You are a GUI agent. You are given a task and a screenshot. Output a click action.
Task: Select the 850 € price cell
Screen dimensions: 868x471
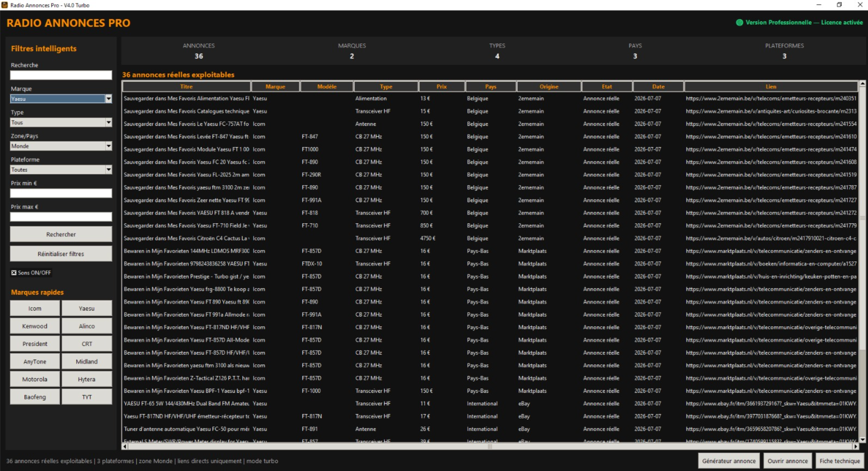[x=426, y=226]
